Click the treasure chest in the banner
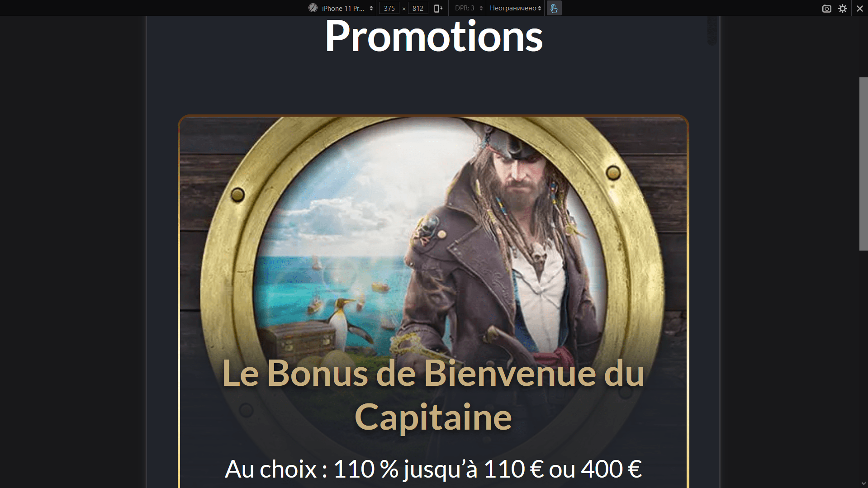868x488 pixels. tap(299, 342)
